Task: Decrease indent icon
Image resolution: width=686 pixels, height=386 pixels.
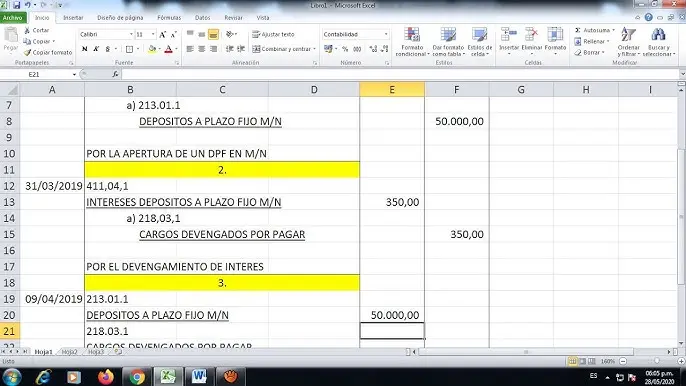Action: (x=229, y=49)
